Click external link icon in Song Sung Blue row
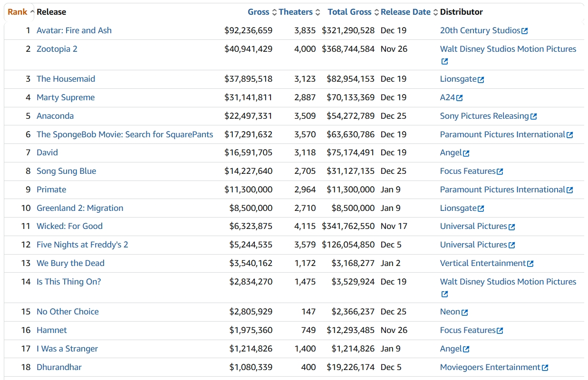Image resolution: width=588 pixels, height=380 pixels. click(x=499, y=171)
